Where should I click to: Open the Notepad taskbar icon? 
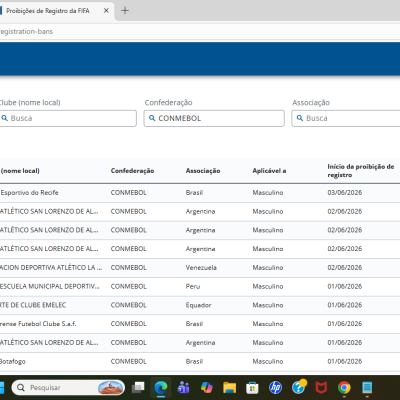click(x=367, y=388)
